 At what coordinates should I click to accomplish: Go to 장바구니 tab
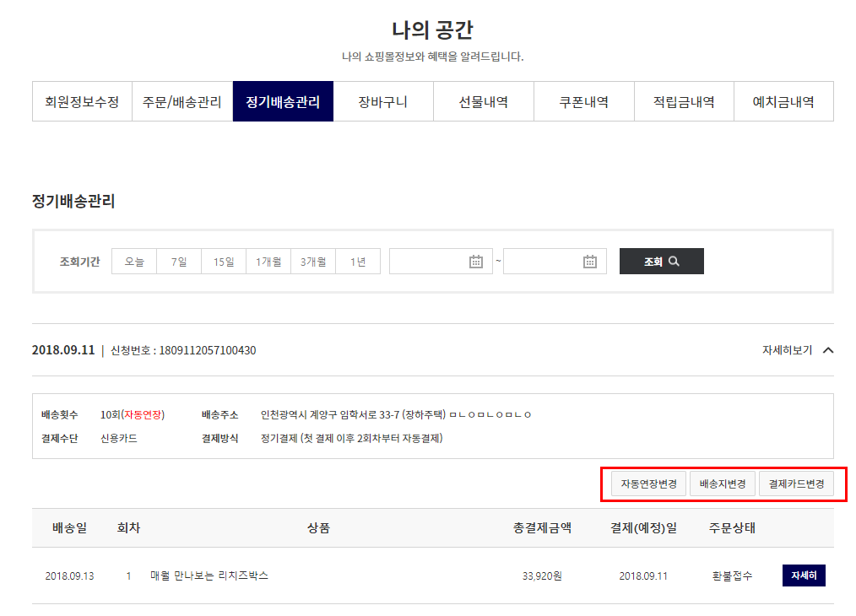(x=383, y=102)
